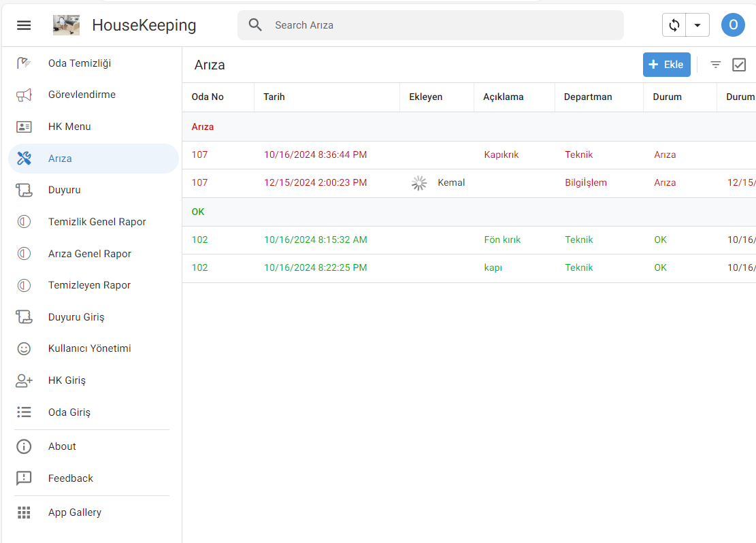The image size is (756, 543).
Task: Click the Kemal name in Ekleyen column
Action: coord(451,183)
